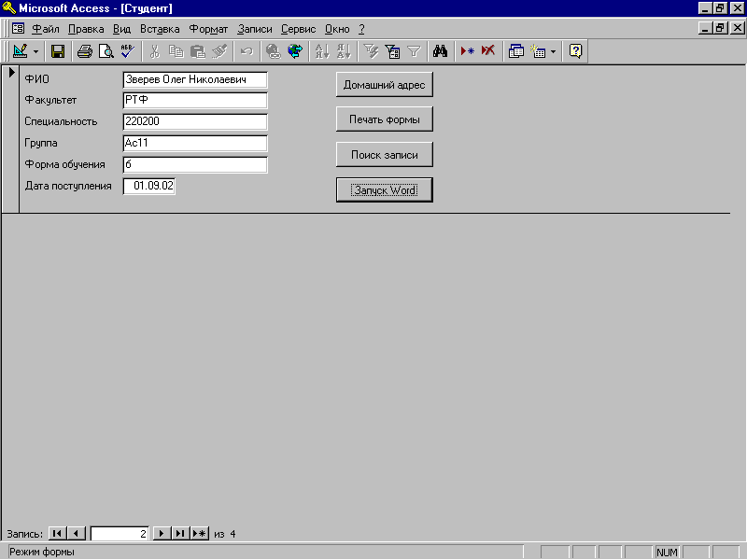The width and height of the screenshot is (747, 560).
Task: Save the record with the floppy disk icon
Action: point(58,51)
